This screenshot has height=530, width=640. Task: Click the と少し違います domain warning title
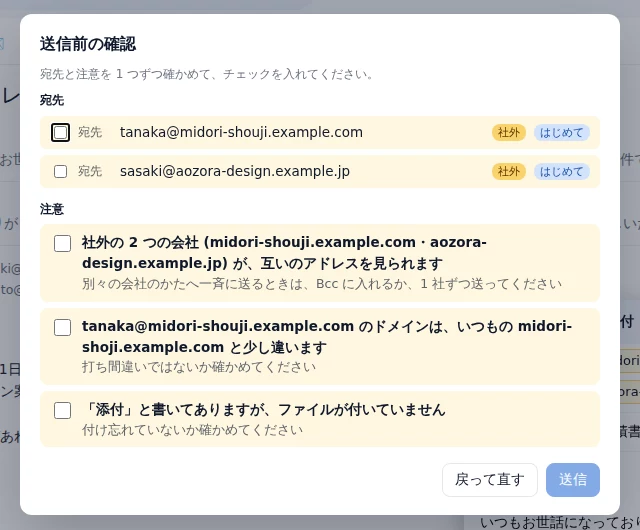(327, 336)
